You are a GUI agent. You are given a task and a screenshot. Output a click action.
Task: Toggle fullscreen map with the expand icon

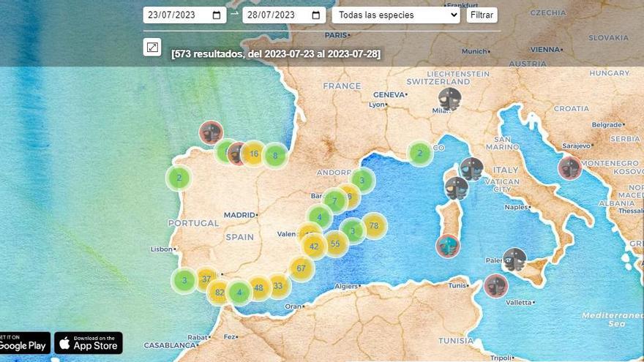(152, 48)
